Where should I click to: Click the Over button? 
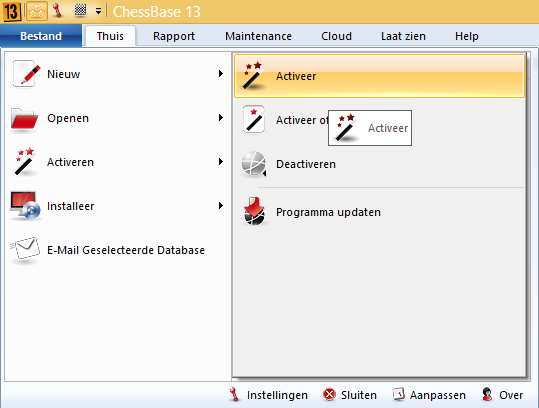coord(502,395)
